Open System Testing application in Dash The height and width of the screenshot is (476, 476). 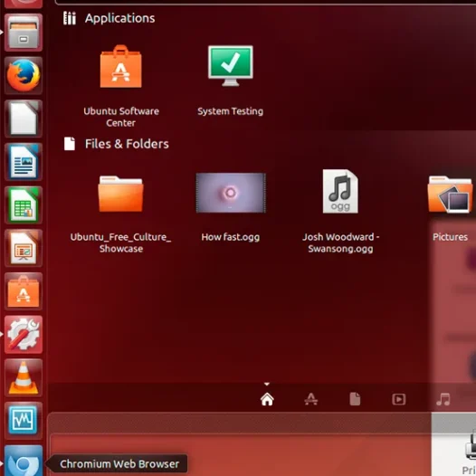(231, 66)
